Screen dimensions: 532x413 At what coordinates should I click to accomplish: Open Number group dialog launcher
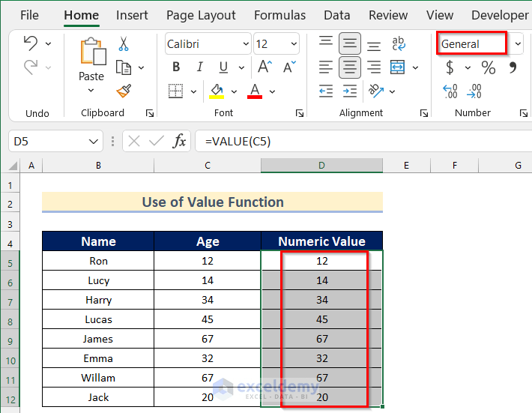[524, 113]
